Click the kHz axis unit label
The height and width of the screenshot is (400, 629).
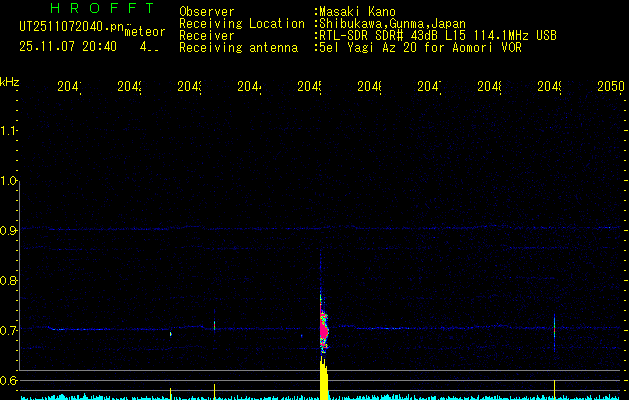pos(10,80)
